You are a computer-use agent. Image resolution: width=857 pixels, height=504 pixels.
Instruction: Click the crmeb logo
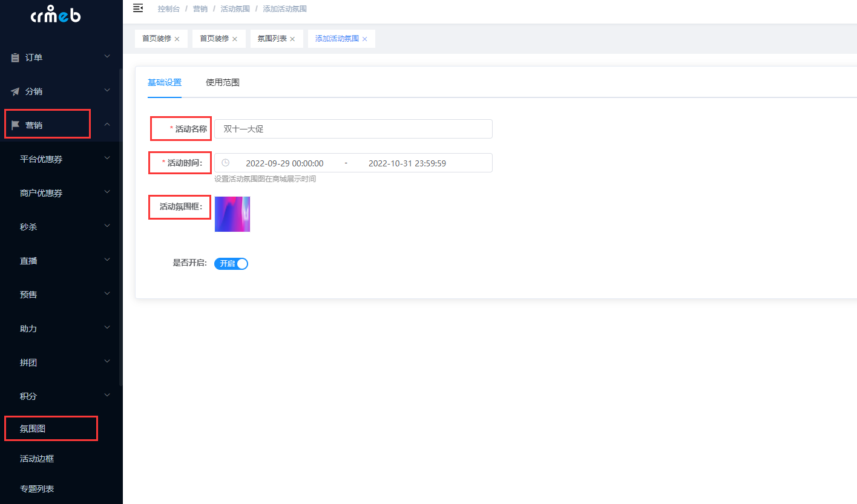[x=56, y=14]
